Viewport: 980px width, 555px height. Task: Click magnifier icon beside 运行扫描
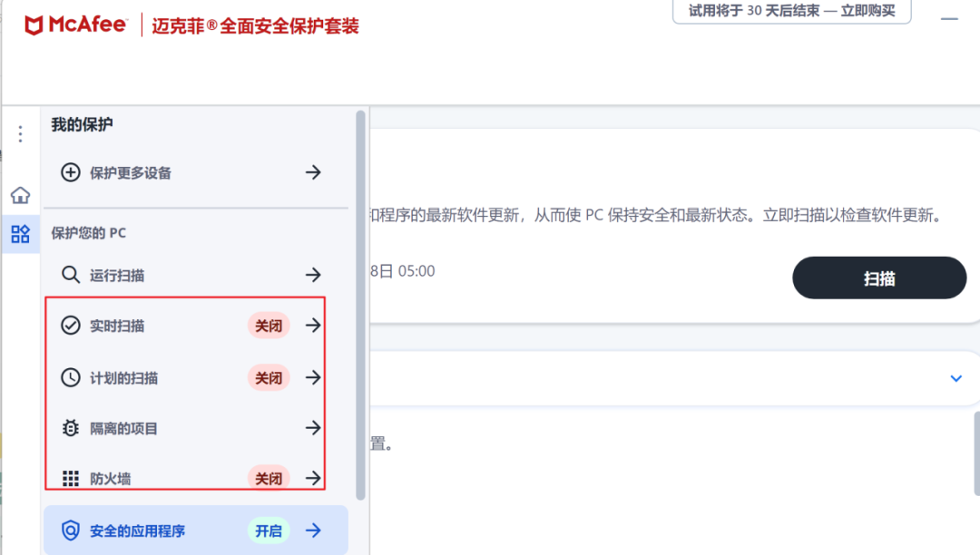pos(71,275)
